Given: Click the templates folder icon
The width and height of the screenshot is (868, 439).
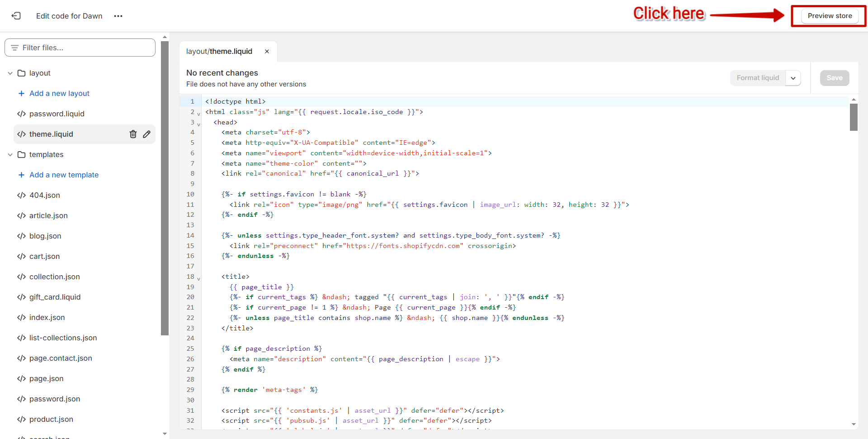Looking at the screenshot, I should coord(21,154).
